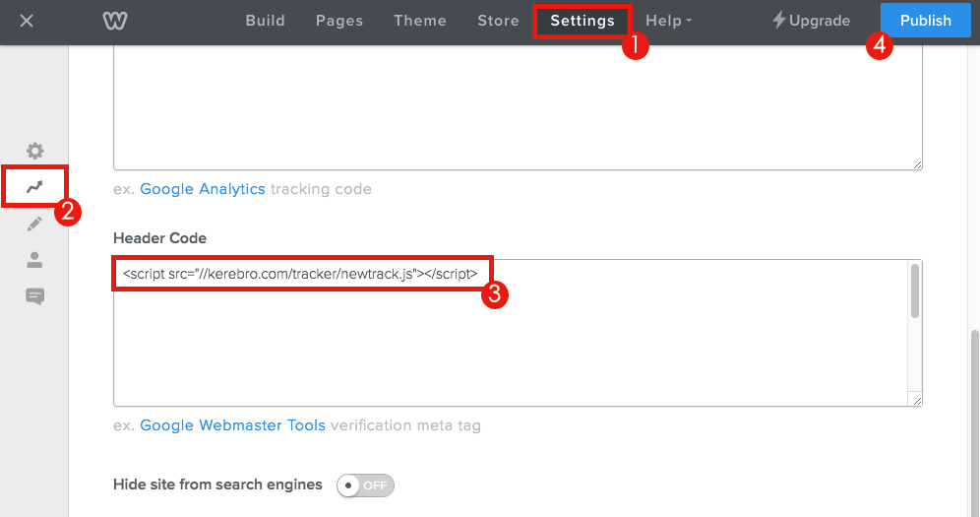Go to the Pages tab

339,21
